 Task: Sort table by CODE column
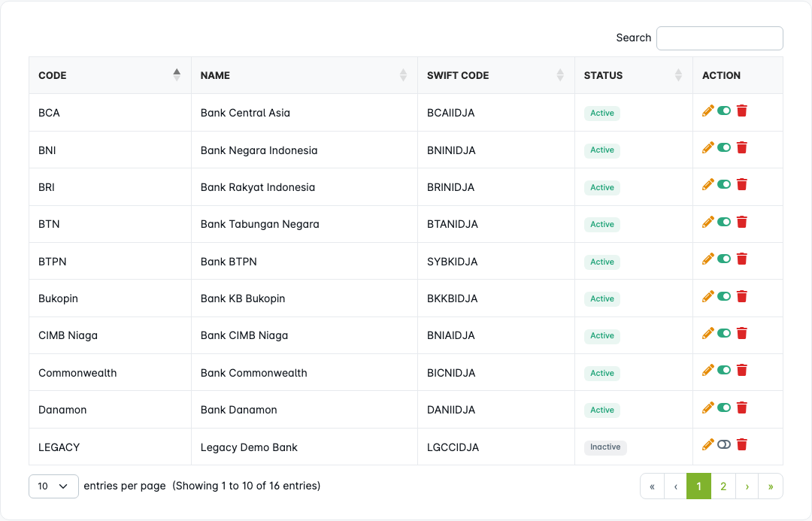click(x=110, y=75)
